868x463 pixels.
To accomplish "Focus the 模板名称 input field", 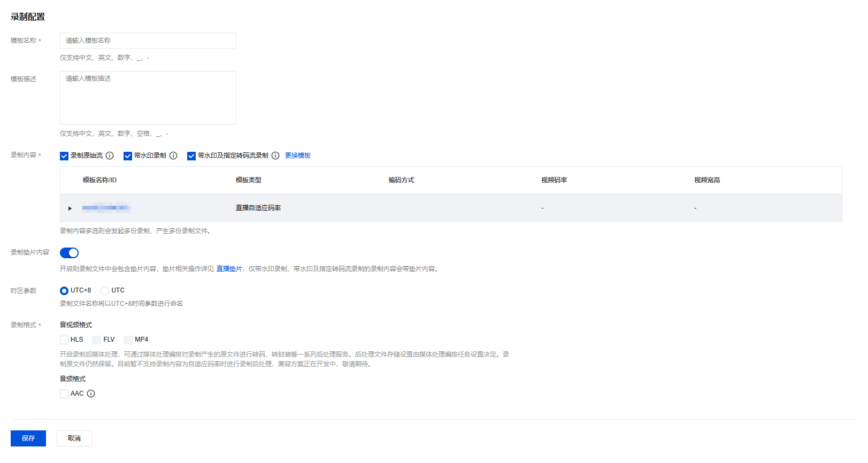I will pyautogui.click(x=148, y=41).
